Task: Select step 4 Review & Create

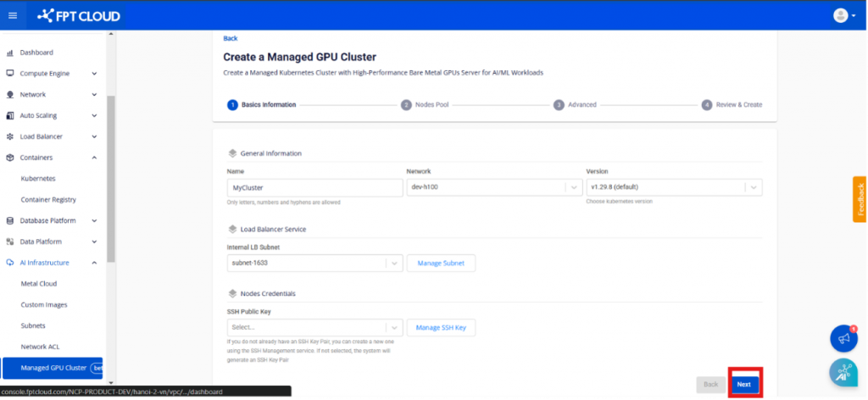Action: pyautogui.click(x=732, y=104)
